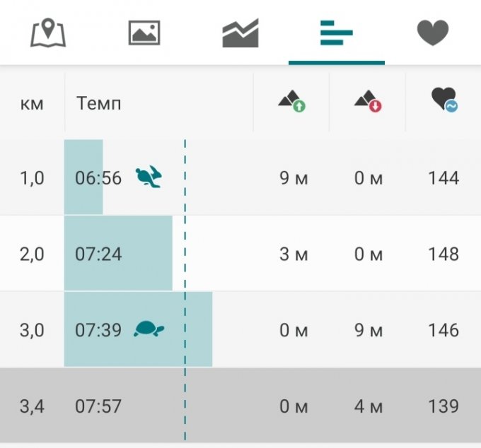
Task: Open the map tab icon
Action: (48, 33)
